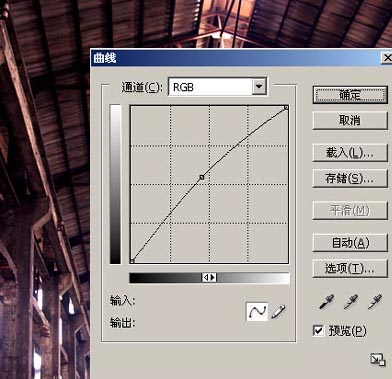
Task: Click the RGB channel combo box
Action: [217, 87]
